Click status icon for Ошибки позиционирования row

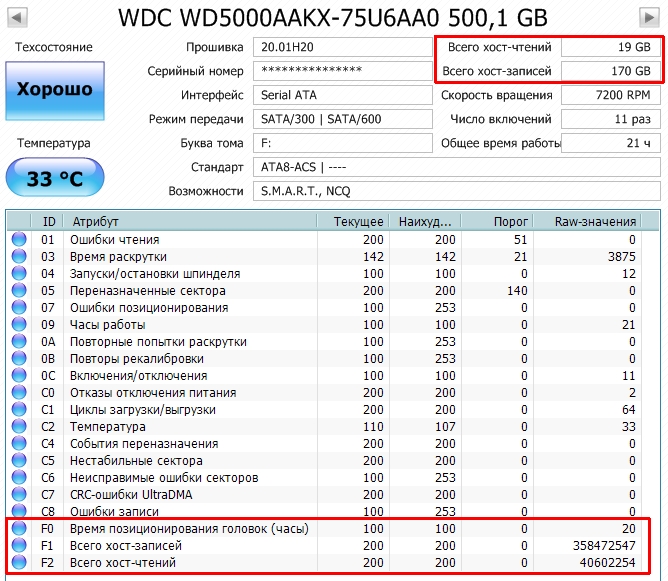point(19,307)
